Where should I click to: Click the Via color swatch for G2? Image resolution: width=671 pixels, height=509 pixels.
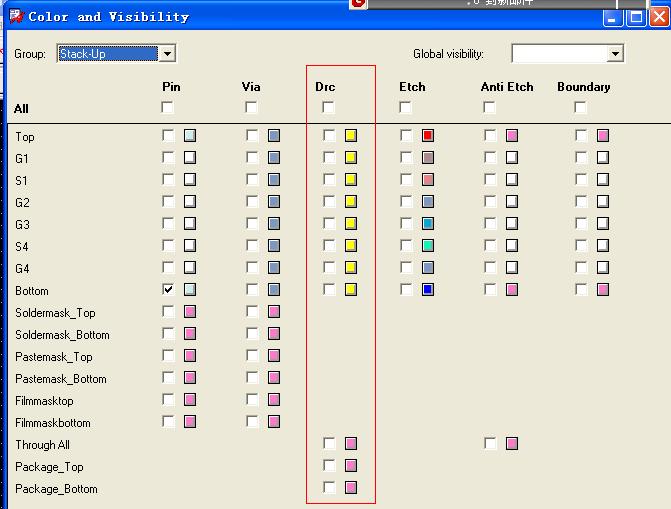coord(274,201)
